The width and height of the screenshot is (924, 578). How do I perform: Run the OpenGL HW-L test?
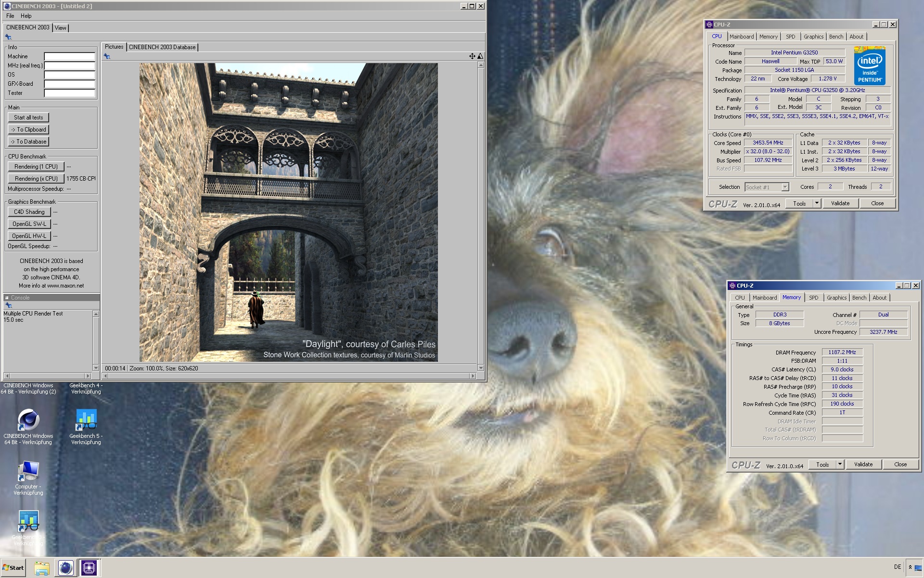[29, 236]
